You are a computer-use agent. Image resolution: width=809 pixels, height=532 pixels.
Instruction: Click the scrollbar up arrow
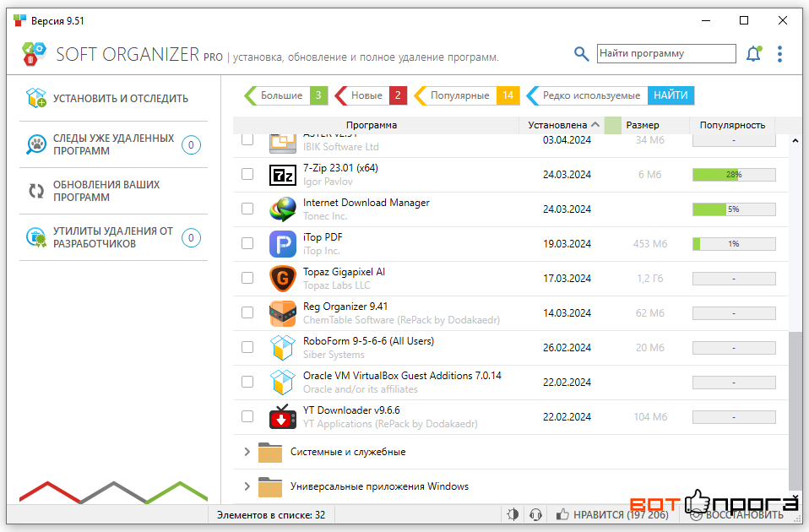tap(795, 140)
